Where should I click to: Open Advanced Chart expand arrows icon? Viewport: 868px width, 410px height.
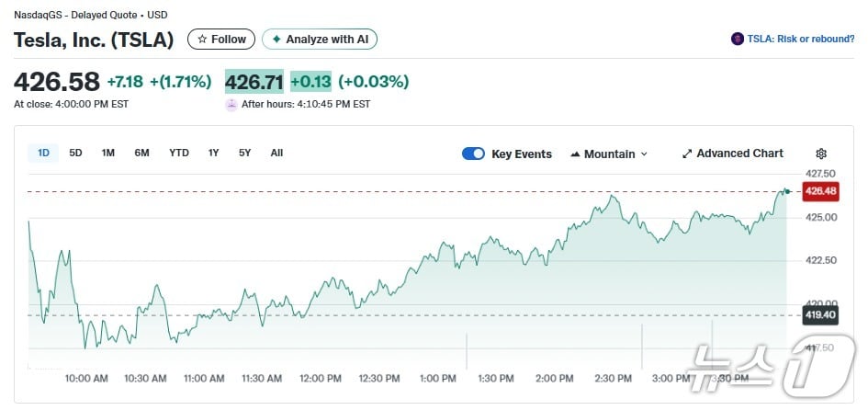[686, 154]
